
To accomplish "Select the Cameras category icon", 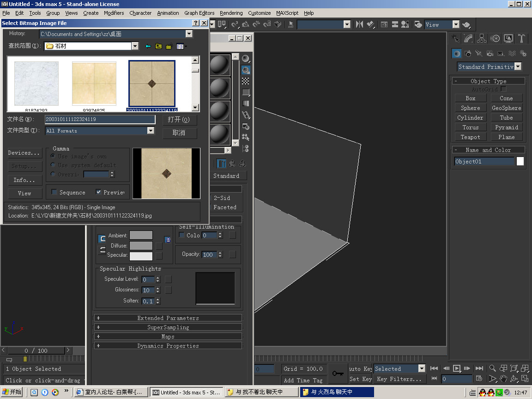I will (490, 54).
